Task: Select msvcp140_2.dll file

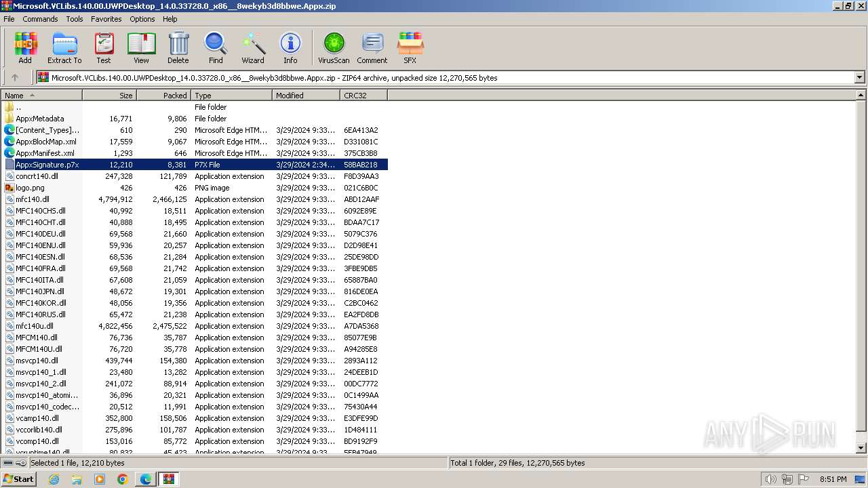Action: (x=195, y=384)
